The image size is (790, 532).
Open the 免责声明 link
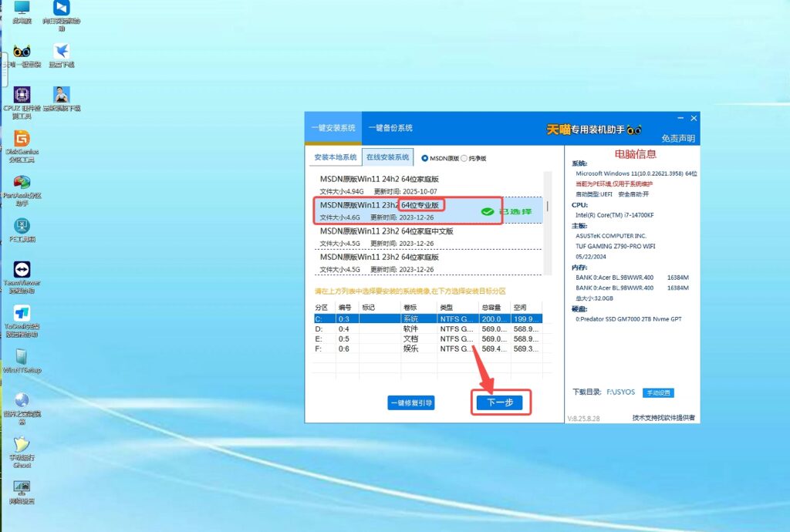click(x=677, y=139)
